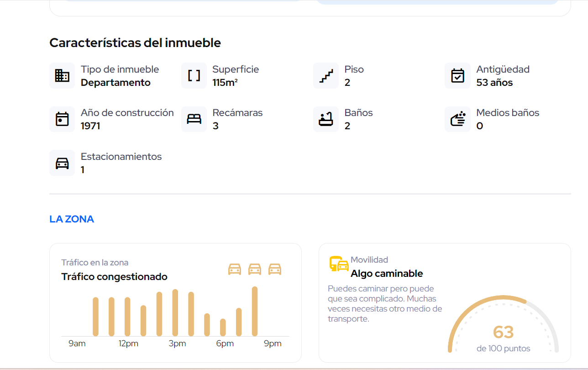Click the third orange car traffic-level icon
This screenshot has height=370, width=588.
click(x=275, y=269)
